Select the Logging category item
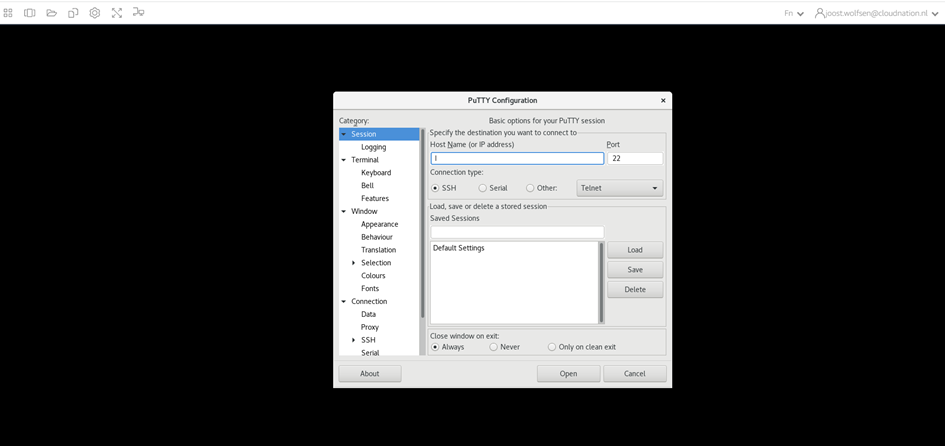This screenshot has height=446, width=945. (373, 147)
